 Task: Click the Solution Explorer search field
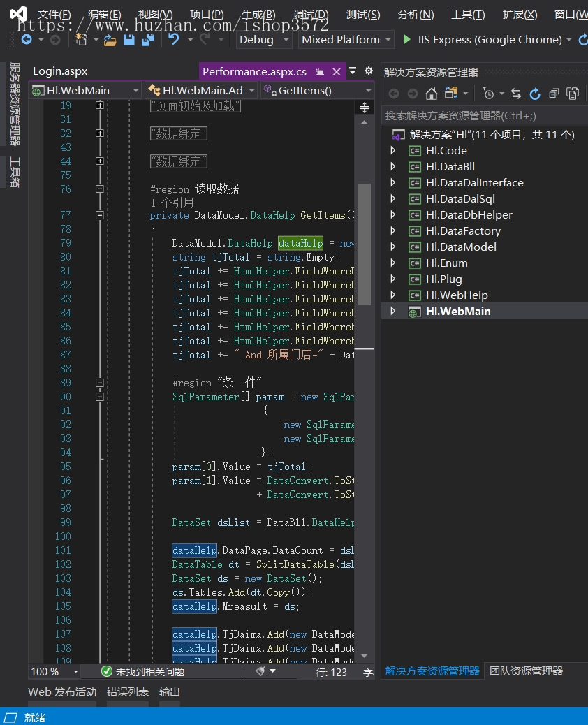(485, 115)
